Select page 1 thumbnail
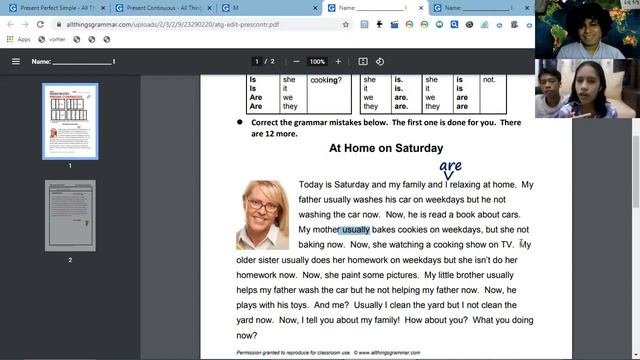This screenshot has width=640, height=360. click(70, 121)
